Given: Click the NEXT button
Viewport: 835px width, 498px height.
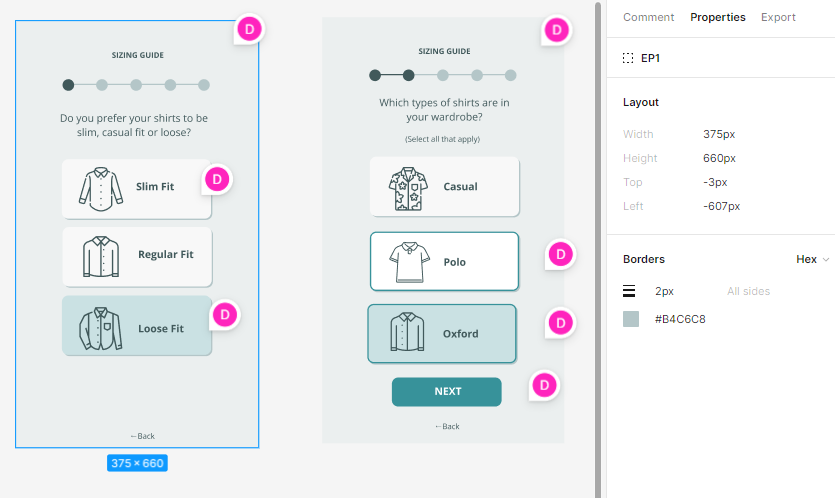Looking at the screenshot, I should point(447,392).
